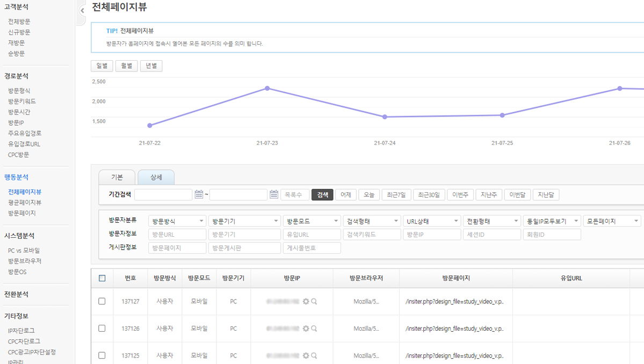The image size is (644, 364).
Task: Click gear icon in row 137125
Action: [306, 355]
